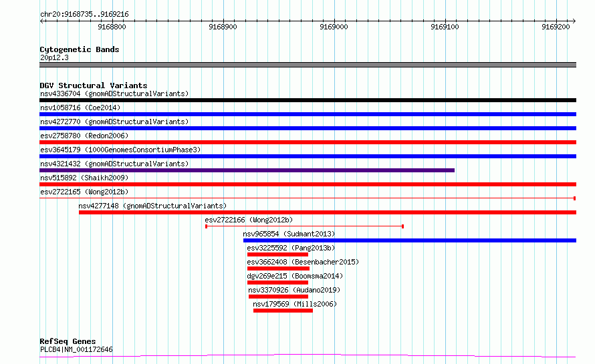Click the 20p12.3 band label

point(54,57)
